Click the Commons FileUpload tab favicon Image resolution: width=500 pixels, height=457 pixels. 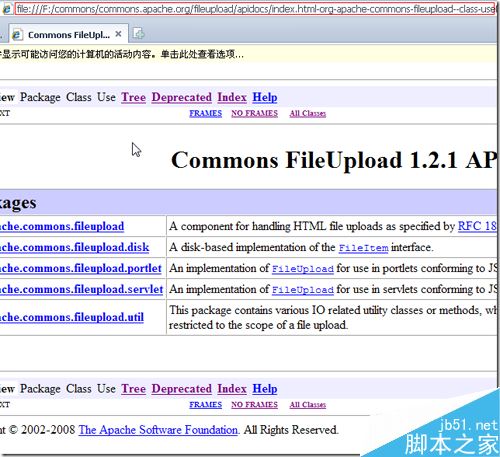click(x=17, y=34)
